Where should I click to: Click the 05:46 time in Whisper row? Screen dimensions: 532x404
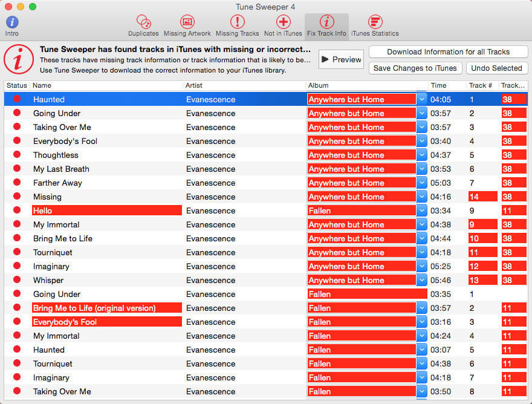[x=440, y=281]
